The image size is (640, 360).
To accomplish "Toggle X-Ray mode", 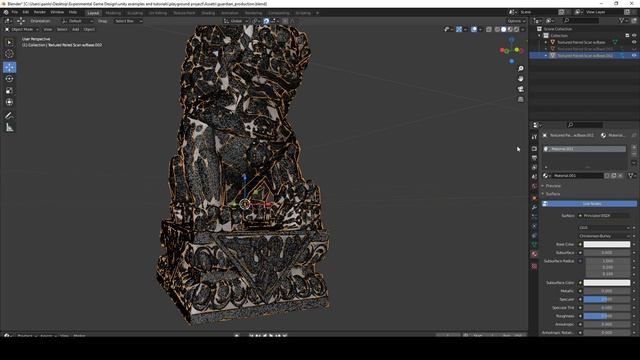I will tap(489, 29).
